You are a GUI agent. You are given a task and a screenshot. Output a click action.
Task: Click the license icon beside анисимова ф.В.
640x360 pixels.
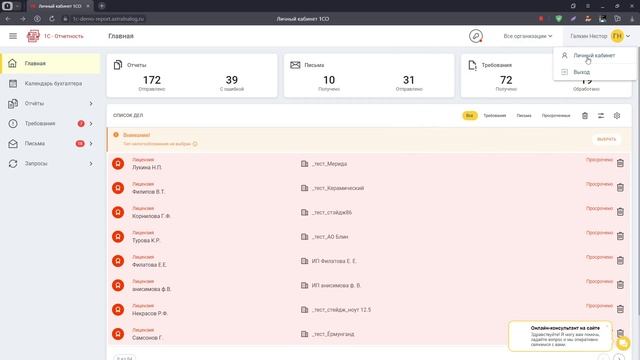click(x=118, y=285)
